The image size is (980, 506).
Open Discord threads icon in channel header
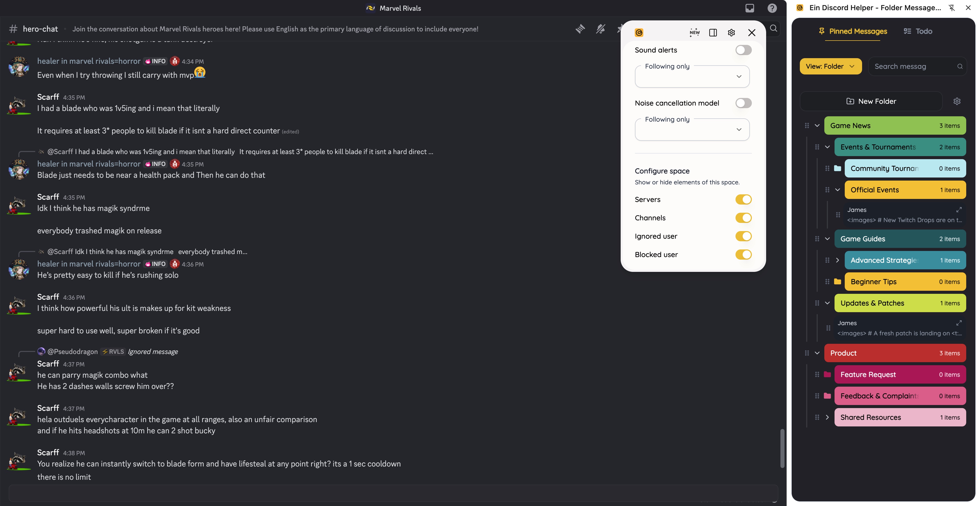pos(580,29)
